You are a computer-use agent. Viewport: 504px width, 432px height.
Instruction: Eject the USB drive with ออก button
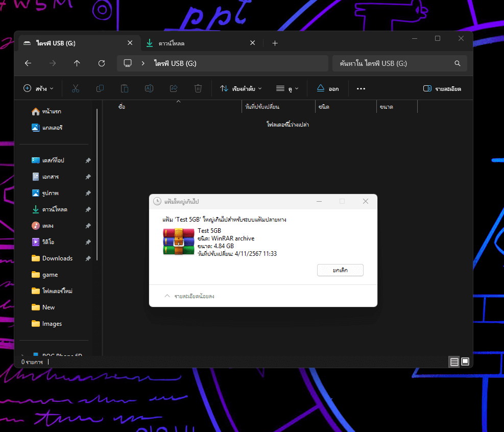pos(328,88)
